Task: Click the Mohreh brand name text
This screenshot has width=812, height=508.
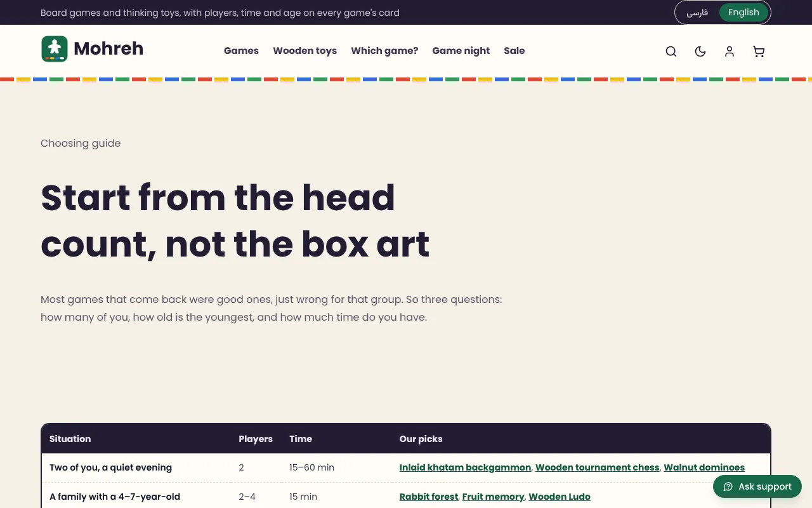Action: coord(108,49)
